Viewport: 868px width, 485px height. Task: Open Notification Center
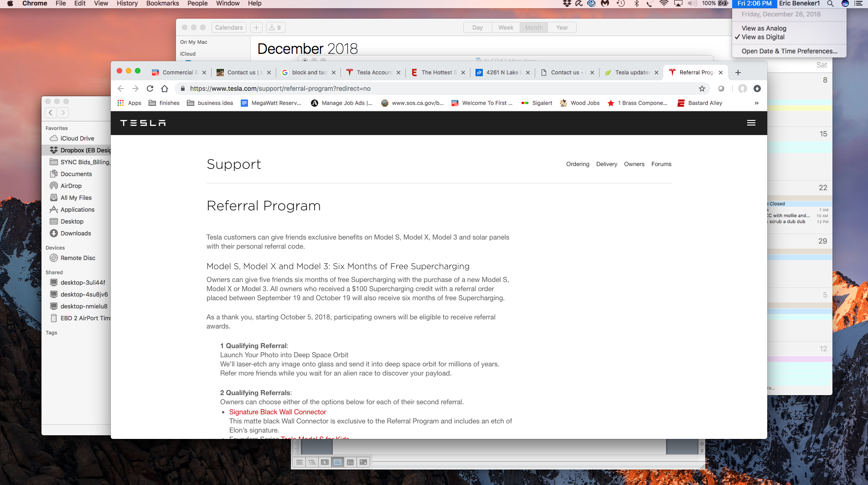pyautogui.click(x=858, y=4)
